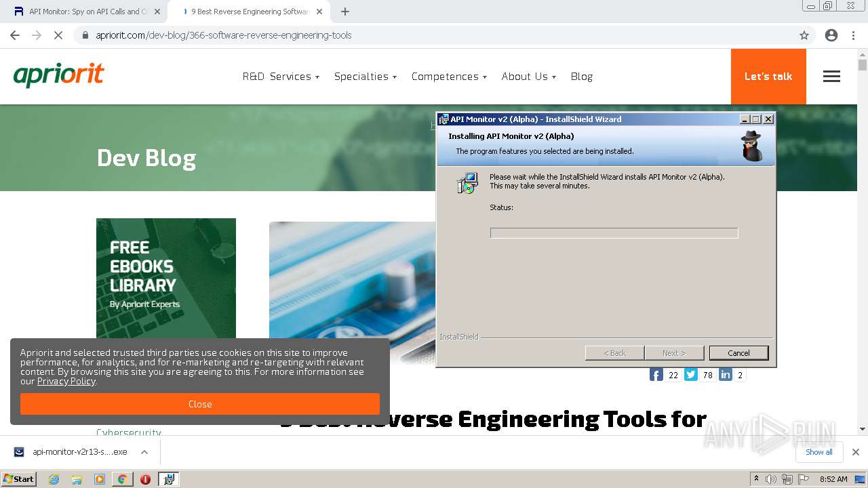
Task: Expand the Specialties menu
Action: tap(366, 77)
